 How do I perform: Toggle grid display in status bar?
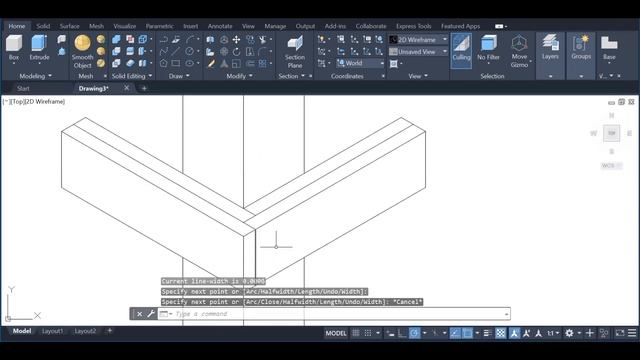coord(356,333)
